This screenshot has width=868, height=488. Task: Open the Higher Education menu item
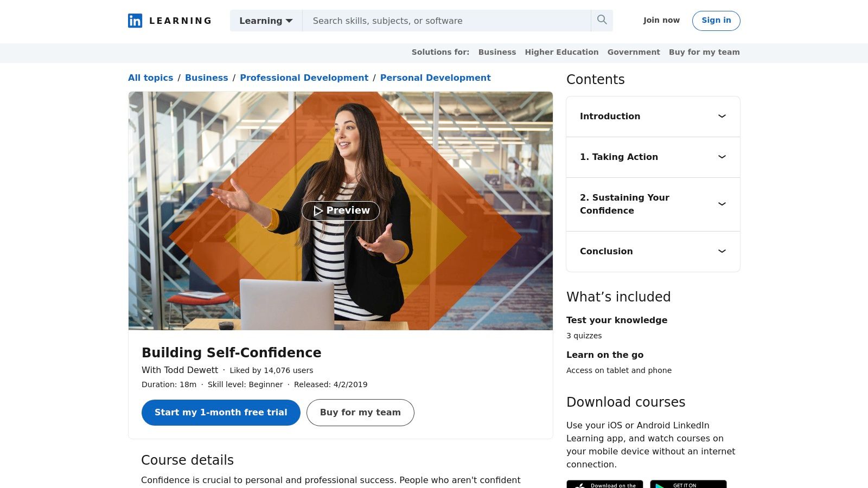click(x=561, y=52)
